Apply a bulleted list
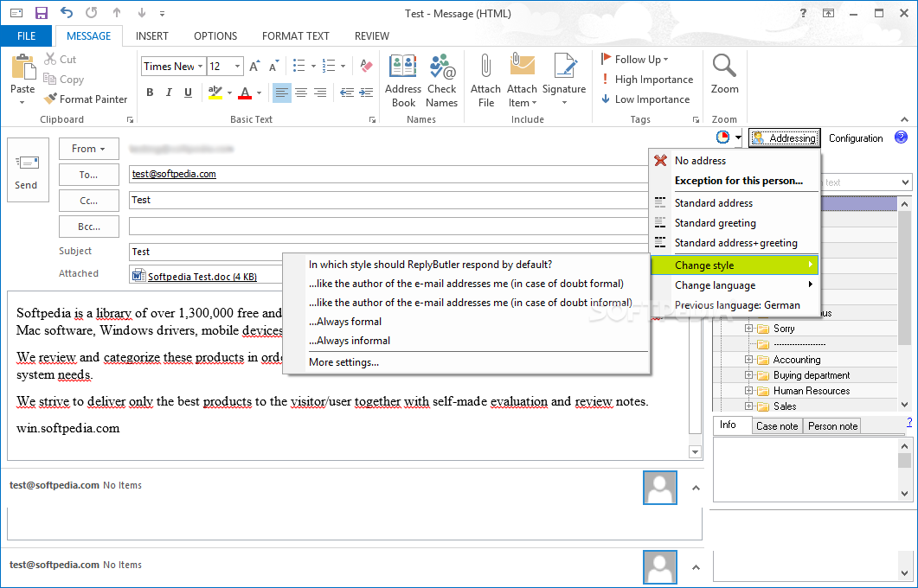The height and width of the screenshot is (588, 918). click(299, 66)
